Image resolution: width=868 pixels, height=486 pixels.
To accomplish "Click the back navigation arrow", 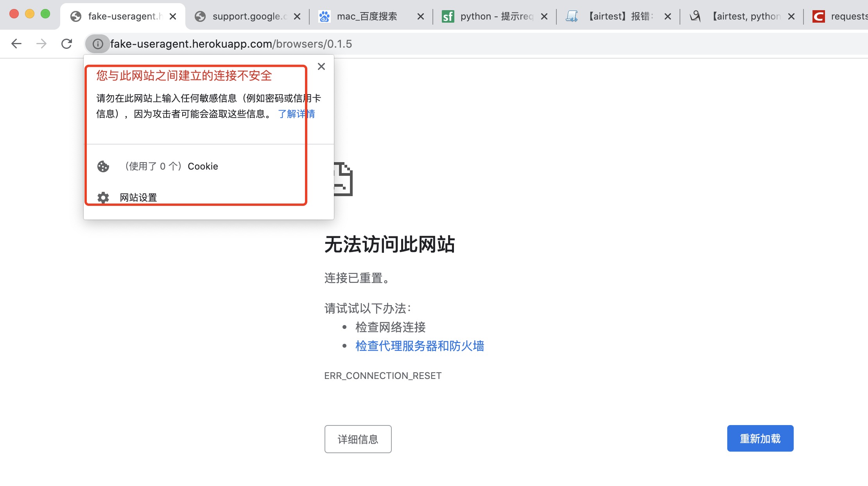I will [16, 44].
